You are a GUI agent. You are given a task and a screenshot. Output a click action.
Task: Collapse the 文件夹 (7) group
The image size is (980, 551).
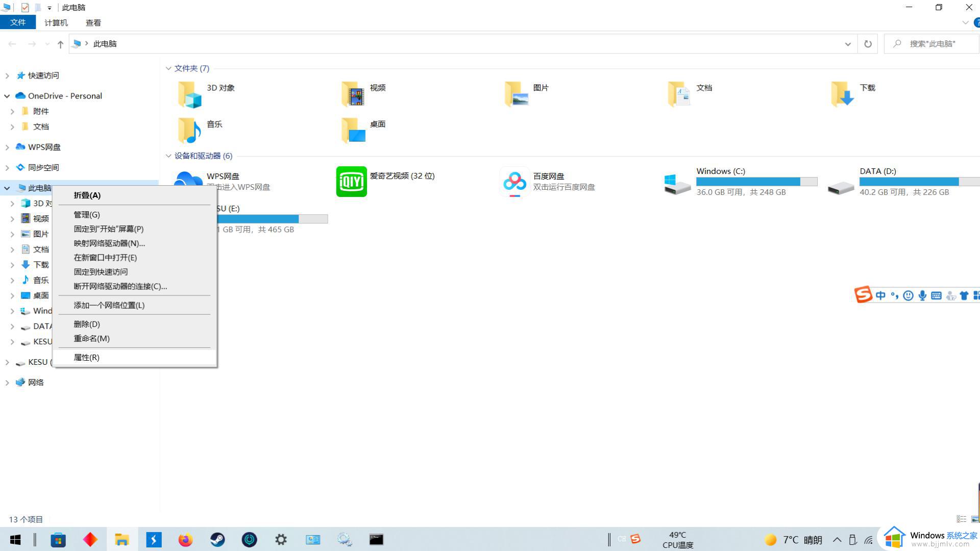168,68
